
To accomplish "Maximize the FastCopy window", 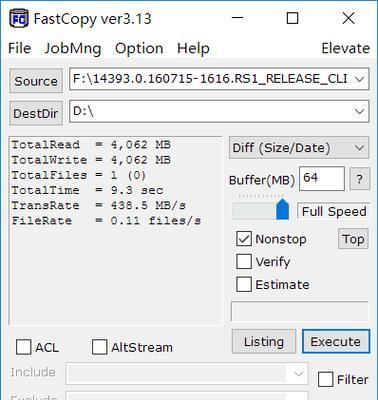I will (x=292, y=18).
